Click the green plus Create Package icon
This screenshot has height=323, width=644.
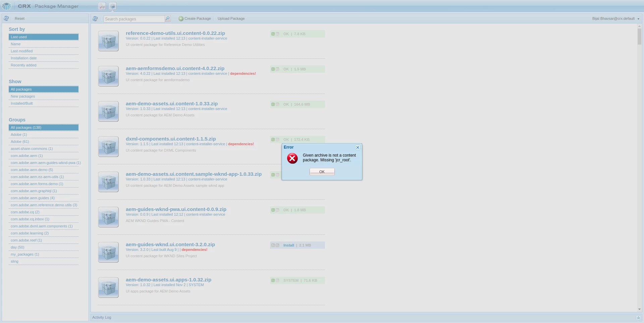pyautogui.click(x=181, y=18)
